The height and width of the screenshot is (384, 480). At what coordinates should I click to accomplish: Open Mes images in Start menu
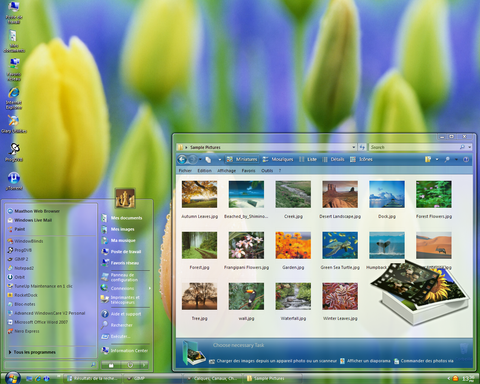point(118,229)
